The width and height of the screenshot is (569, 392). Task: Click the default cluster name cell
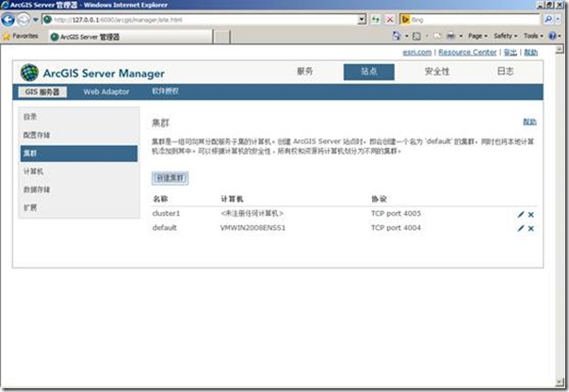[x=164, y=228]
